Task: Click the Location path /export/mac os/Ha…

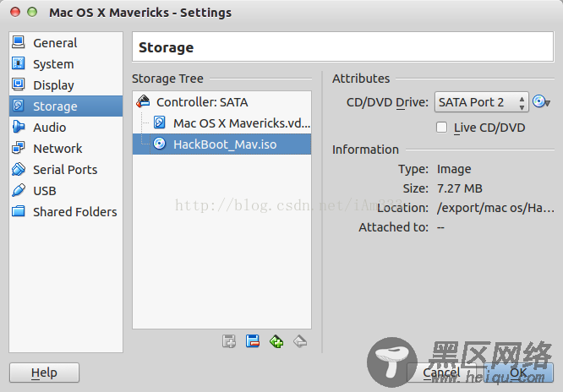Action: coord(495,208)
